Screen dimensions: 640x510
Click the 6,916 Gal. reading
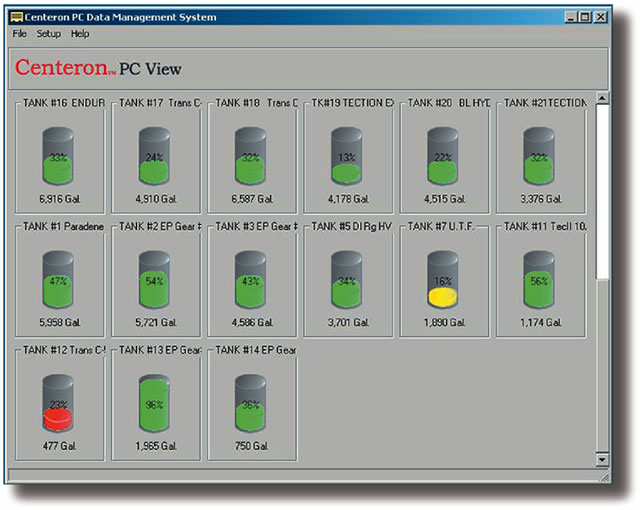60,199
